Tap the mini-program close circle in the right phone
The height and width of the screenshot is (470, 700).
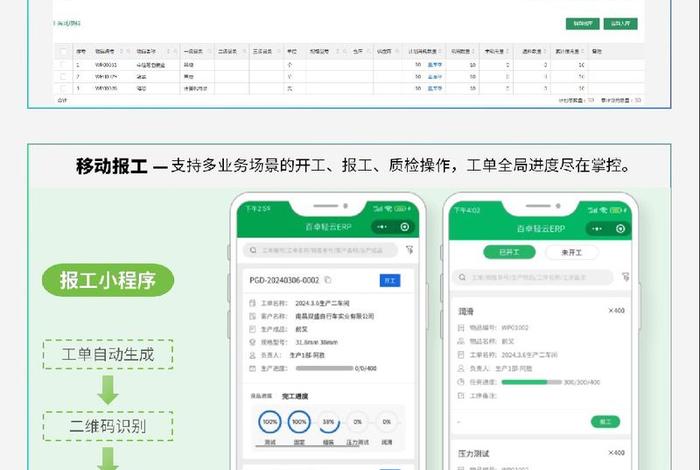(x=620, y=229)
